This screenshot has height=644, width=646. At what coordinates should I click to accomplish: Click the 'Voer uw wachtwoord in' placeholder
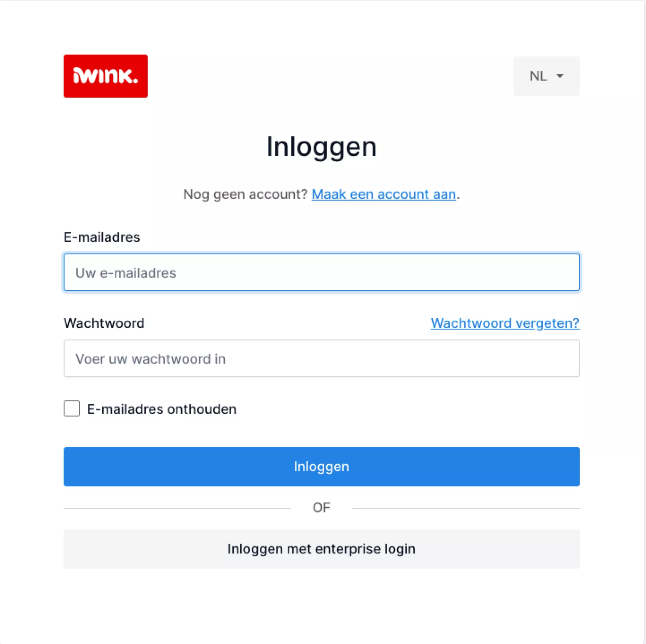pos(150,359)
